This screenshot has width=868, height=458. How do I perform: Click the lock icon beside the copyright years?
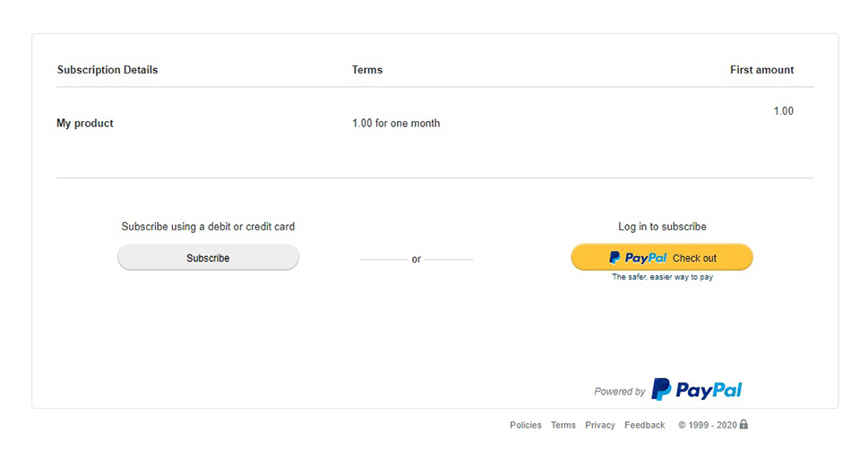[x=743, y=424]
